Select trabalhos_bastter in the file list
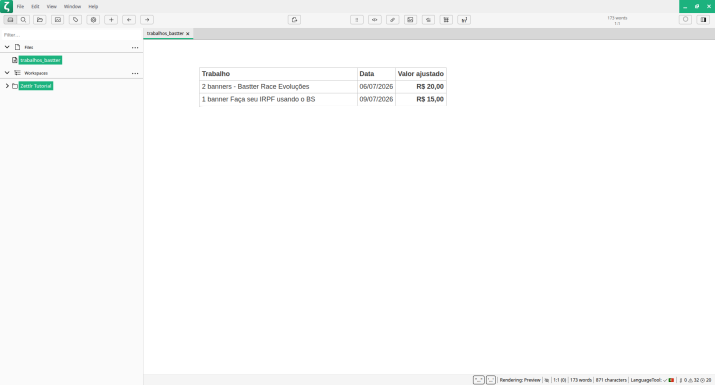Image resolution: width=715 pixels, height=385 pixels. pyautogui.click(x=40, y=60)
